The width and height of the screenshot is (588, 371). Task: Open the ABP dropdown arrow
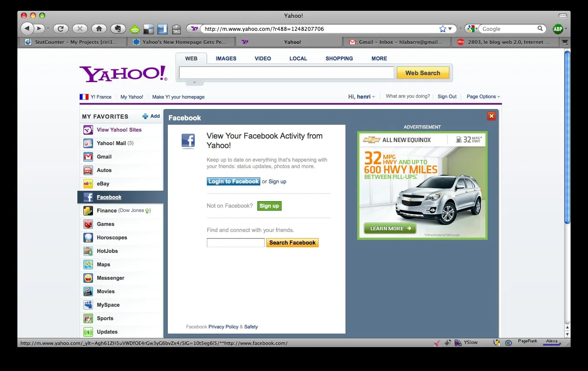[x=566, y=30]
